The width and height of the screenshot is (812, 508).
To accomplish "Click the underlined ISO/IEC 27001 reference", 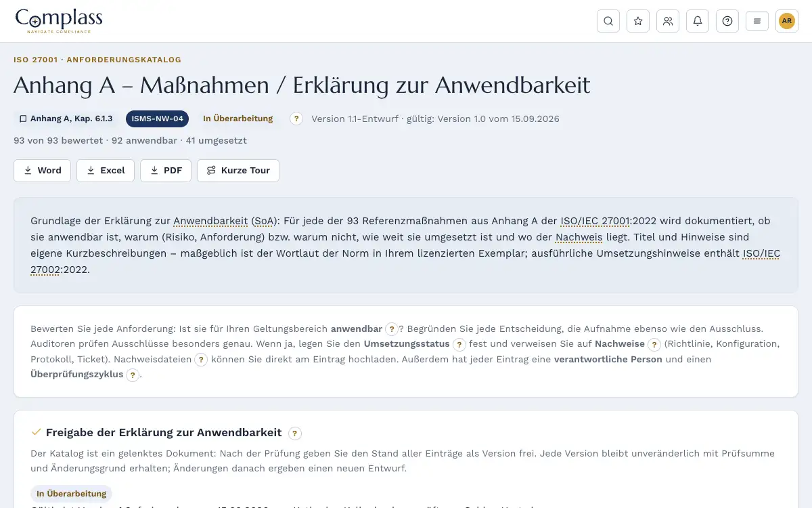I will [x=595, y=221].
